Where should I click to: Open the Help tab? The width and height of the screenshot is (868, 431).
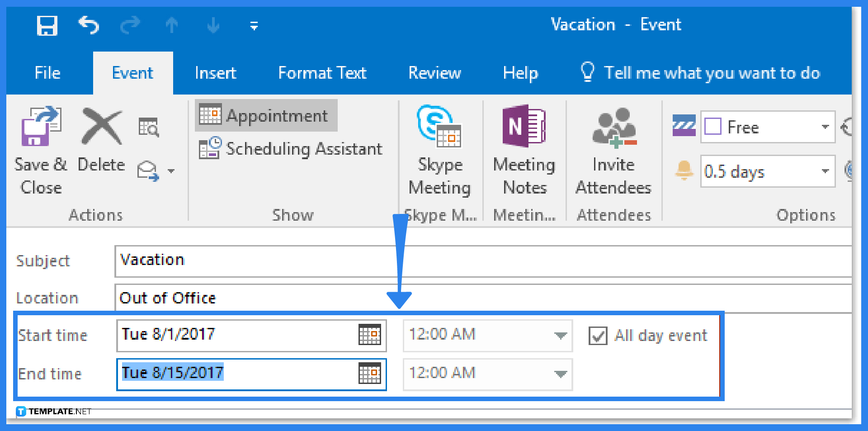tap(520, 73)
